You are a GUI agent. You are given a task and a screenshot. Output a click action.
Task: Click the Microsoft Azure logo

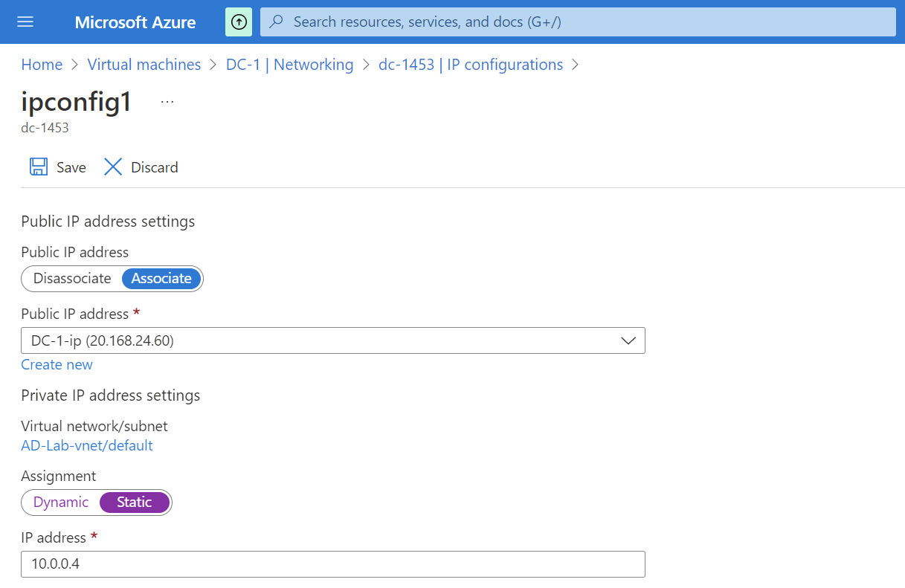point(135,22)
